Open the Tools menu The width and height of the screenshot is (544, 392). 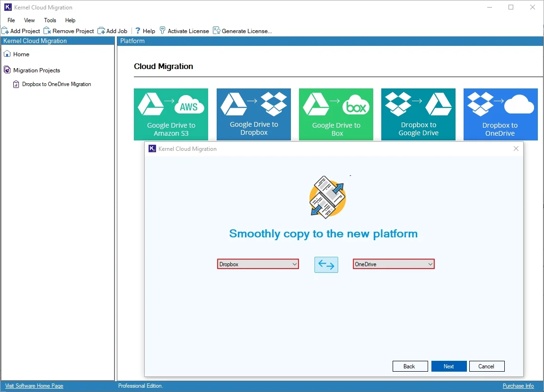coord(50,20)
